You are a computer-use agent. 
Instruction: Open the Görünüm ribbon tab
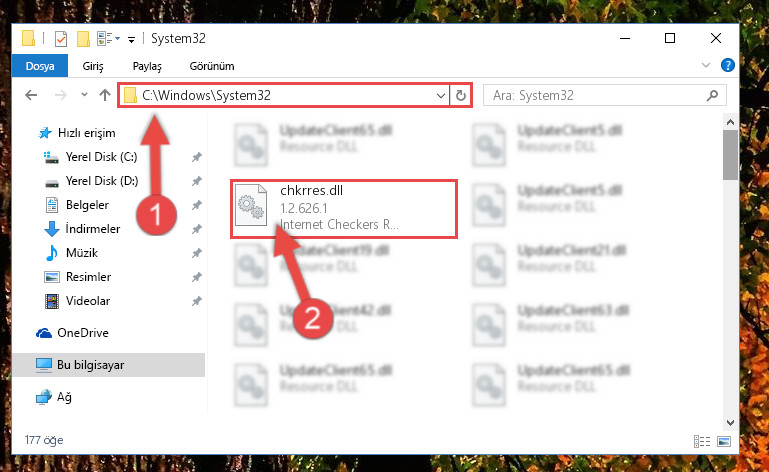pyautogui.click(x=212, y=66)
